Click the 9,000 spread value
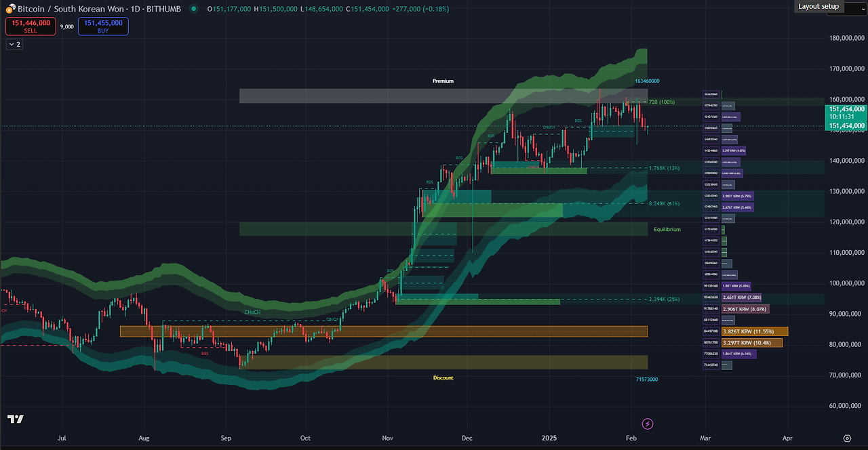This screenshot has width=868, height=450. (67, 26)
